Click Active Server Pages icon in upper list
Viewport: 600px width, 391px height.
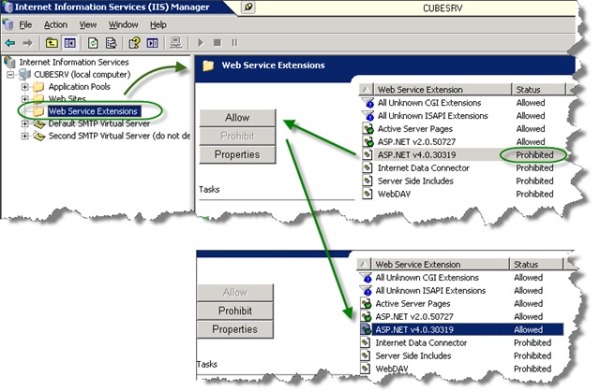pyautogui.click(x=368, y=129)
